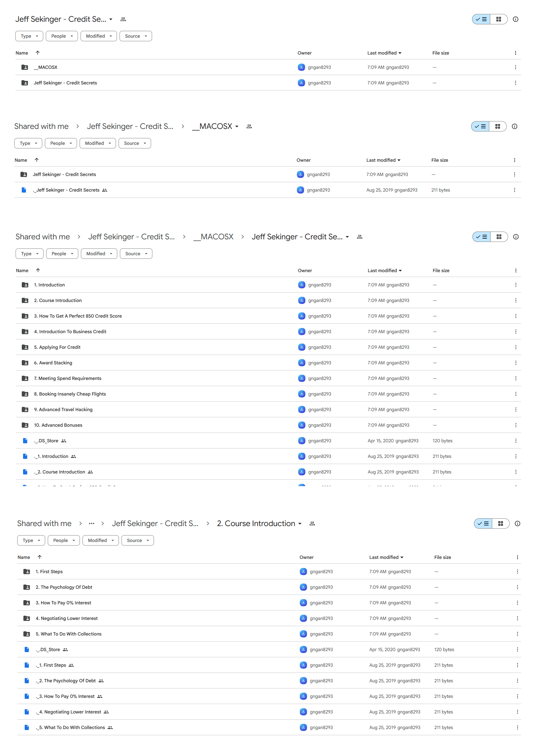The image size is (538, 756).
Task: Open Source filter under the __MACOSX title
Action: coord(134,143)
